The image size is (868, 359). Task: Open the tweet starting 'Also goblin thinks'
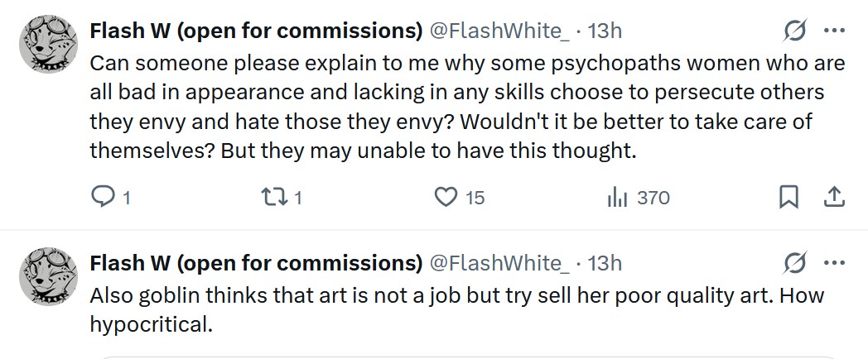(456, 308)
